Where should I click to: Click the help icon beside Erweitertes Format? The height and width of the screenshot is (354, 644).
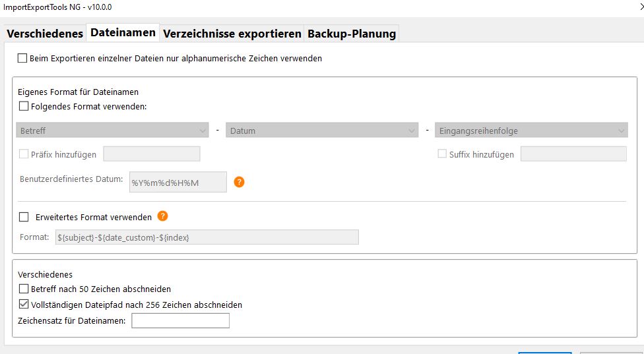(x=163, y=216)
